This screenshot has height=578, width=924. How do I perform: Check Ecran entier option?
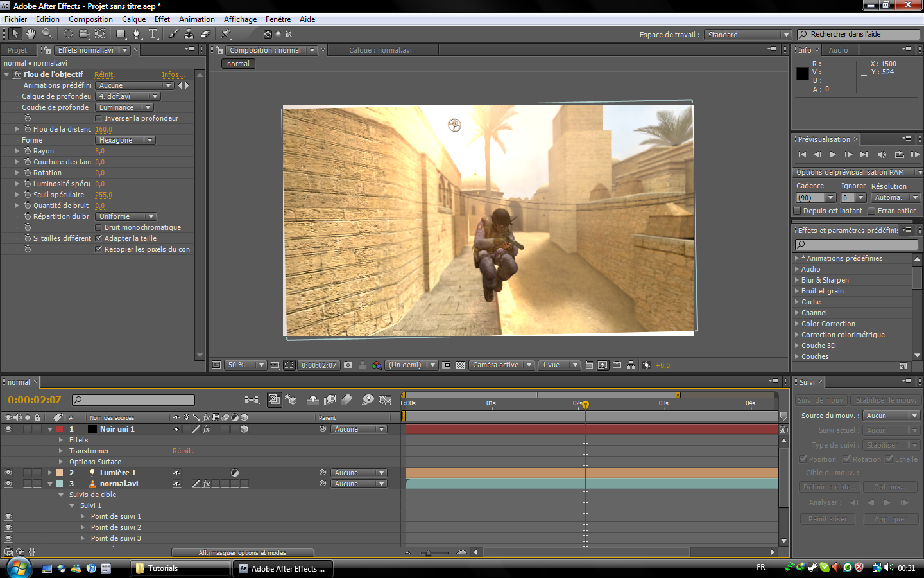click(872, 211)
